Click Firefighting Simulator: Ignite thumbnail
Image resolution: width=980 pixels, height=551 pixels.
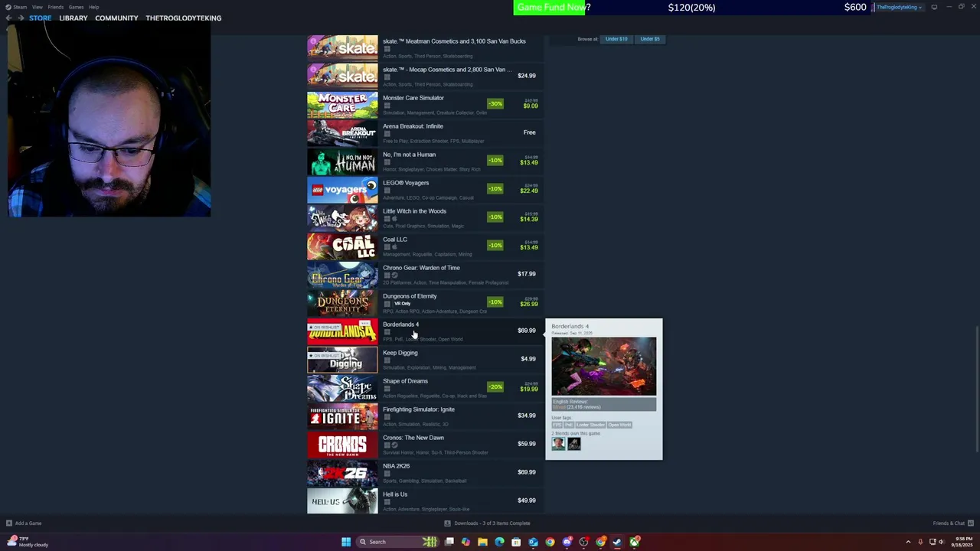click(342, 416)
